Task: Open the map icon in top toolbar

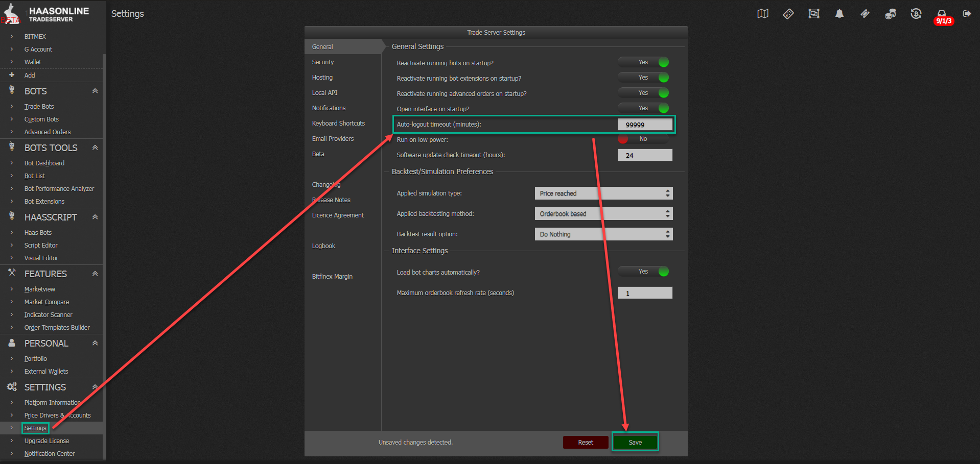Action: click(762, 14)
